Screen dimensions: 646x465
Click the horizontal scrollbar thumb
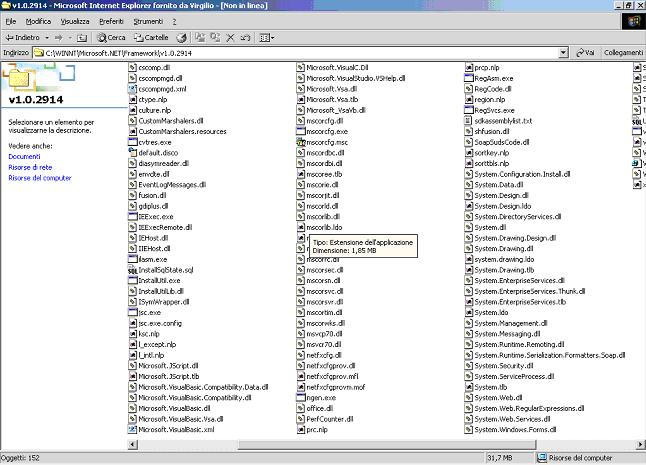point(387,444)
